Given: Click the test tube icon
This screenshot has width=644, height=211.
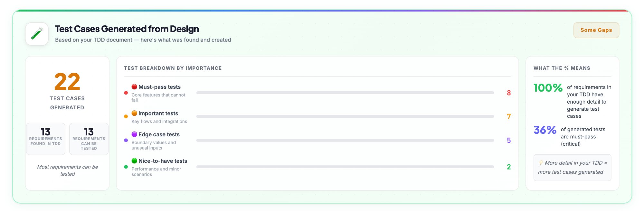Looking at the screenshot, I should [x=37, y=34].
